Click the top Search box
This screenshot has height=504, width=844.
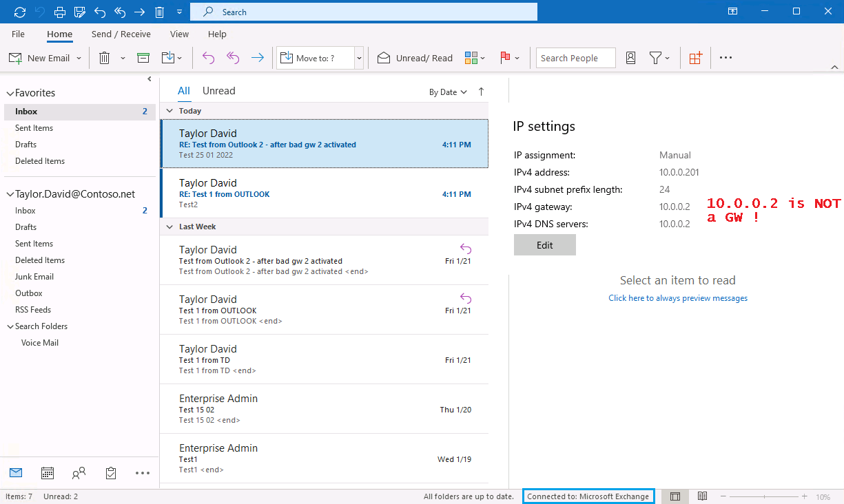click(364, 12)
